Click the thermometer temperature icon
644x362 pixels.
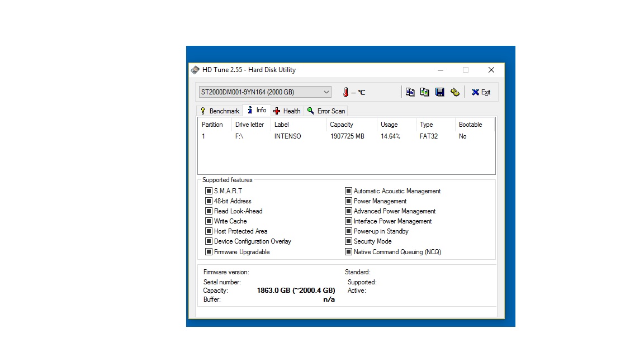point(346,92)
